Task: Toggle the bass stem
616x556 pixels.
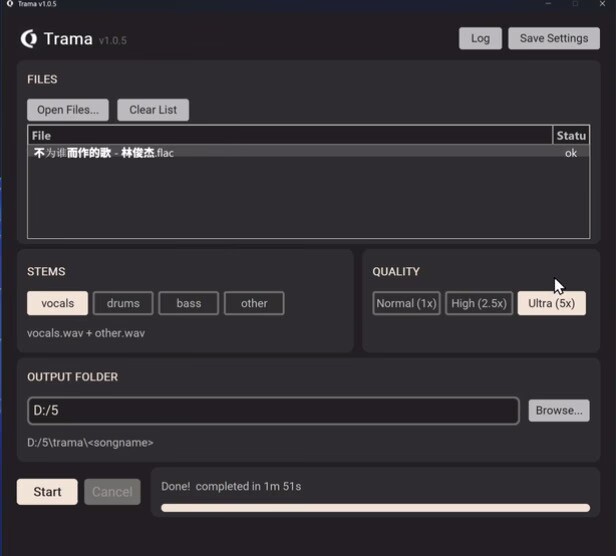Action: coord(189,303)
